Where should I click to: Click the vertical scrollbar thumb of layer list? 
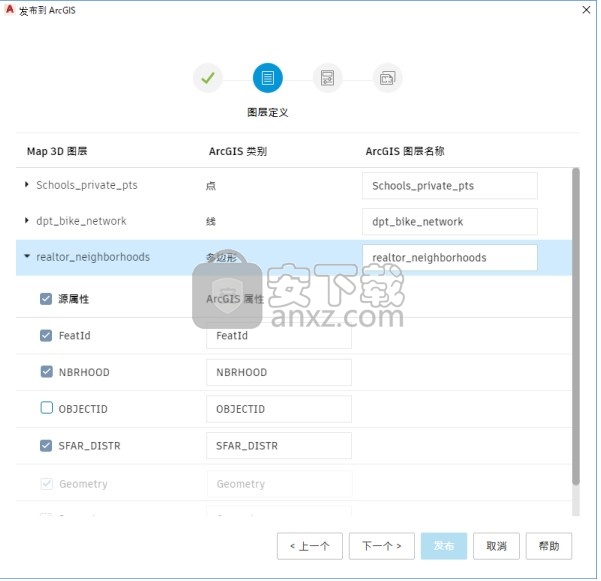click(x=576, y=327)
